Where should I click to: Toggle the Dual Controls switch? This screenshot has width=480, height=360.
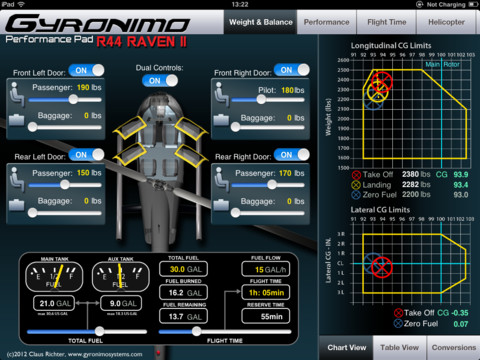[160, 81]
